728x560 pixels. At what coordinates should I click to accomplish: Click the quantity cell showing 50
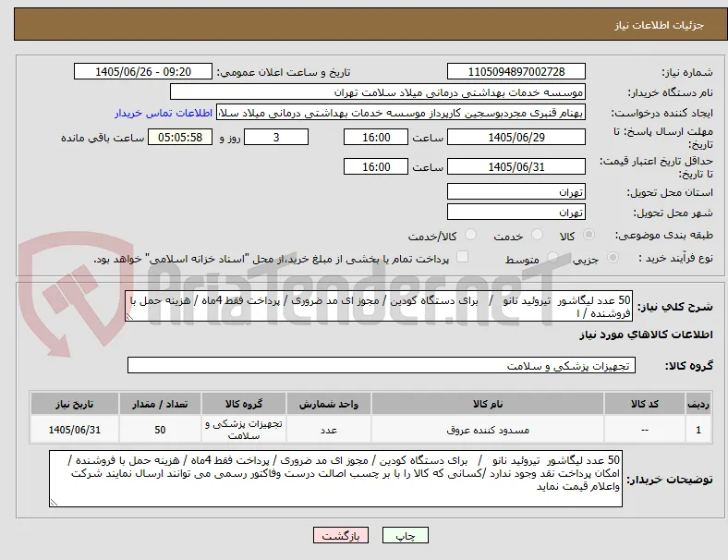[x=160, y=430]
